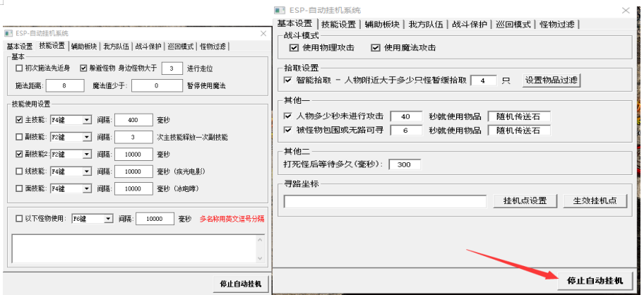Viewport: 644px width, 295px height.
Task: Open 战斗保护 tab in the skill-settings window
Action: pyautogui.click(x=148, y=47)
